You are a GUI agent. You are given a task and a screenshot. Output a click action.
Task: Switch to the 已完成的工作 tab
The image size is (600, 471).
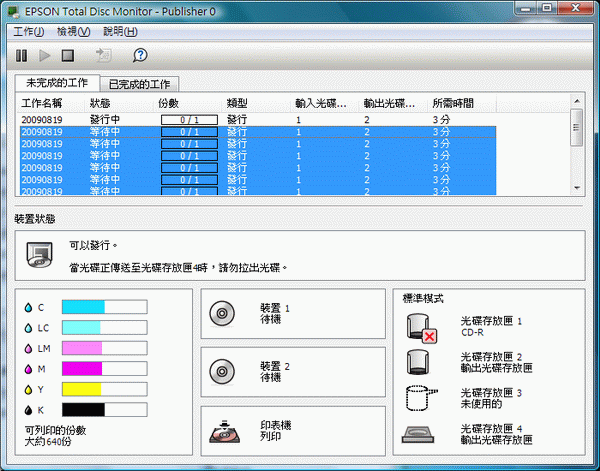(x=139, y=84)
